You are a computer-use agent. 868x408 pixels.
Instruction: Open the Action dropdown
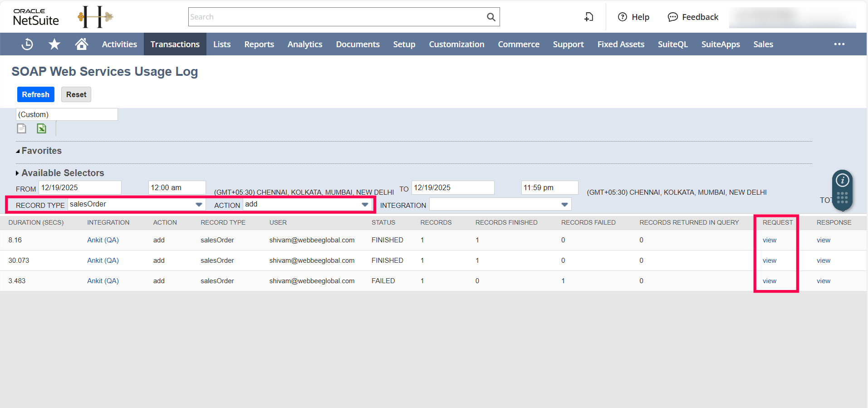tap(365, 205)
